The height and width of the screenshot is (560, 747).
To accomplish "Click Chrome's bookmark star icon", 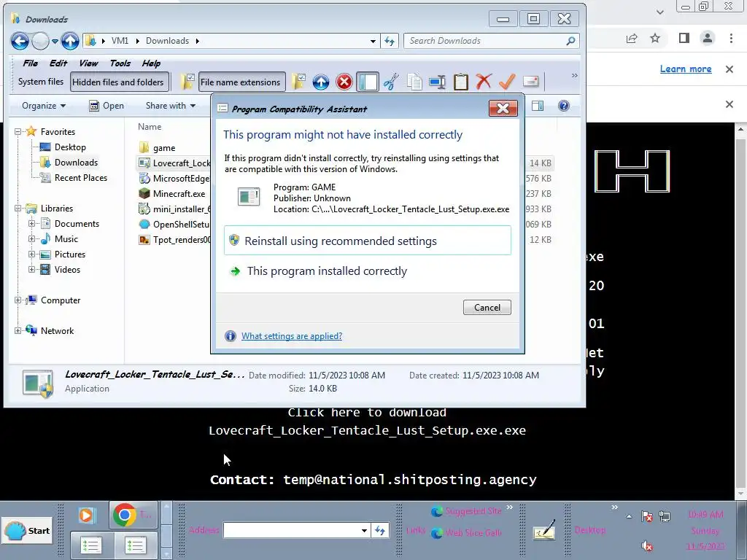I will tap(655, 38).
